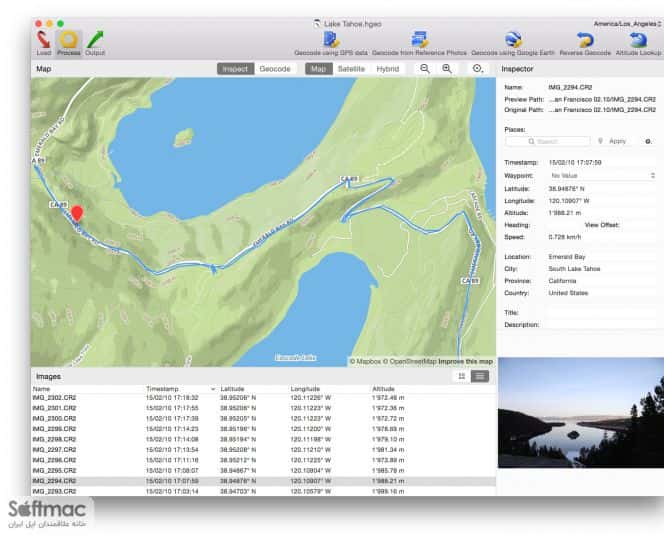The height and width of the screenshot is (540, 664).
Task: Click the Places search field
Action: [548, 141]
